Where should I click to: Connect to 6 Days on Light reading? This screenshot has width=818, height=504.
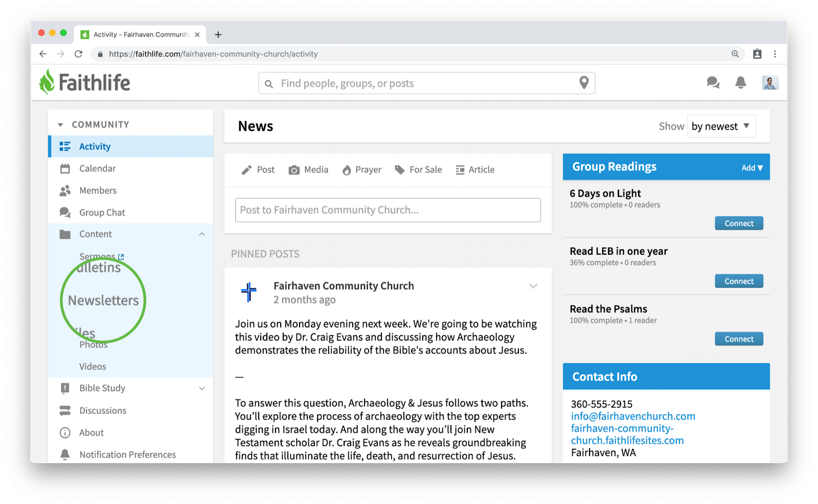739,223
